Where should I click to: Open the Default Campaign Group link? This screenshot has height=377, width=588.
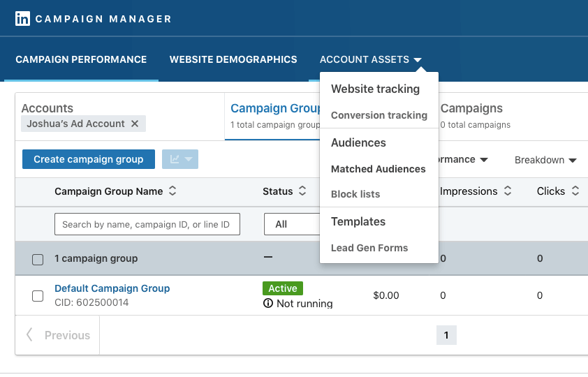tap(112, 288)
